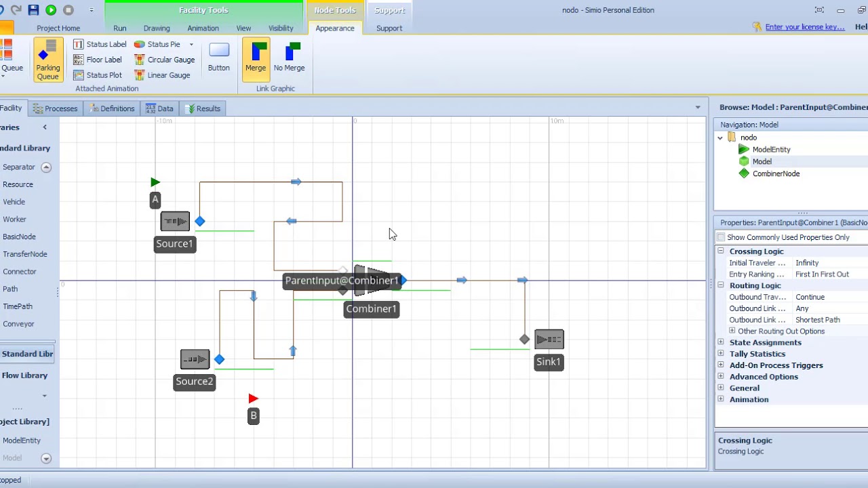Click the green triangle entity labeled A

[155, 182]
